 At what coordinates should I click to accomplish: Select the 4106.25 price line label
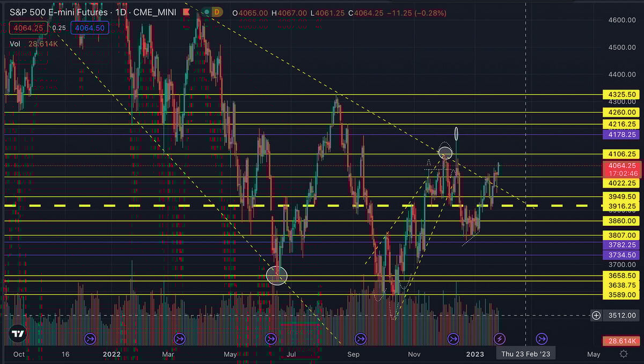pyautogui.click(x=622, y=154)
